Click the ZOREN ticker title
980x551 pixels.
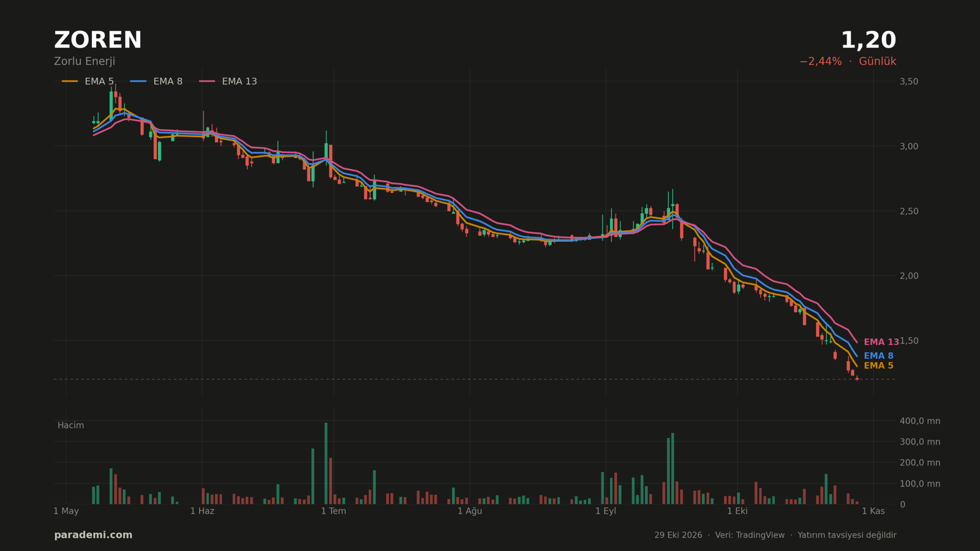[x=98, y=40]
